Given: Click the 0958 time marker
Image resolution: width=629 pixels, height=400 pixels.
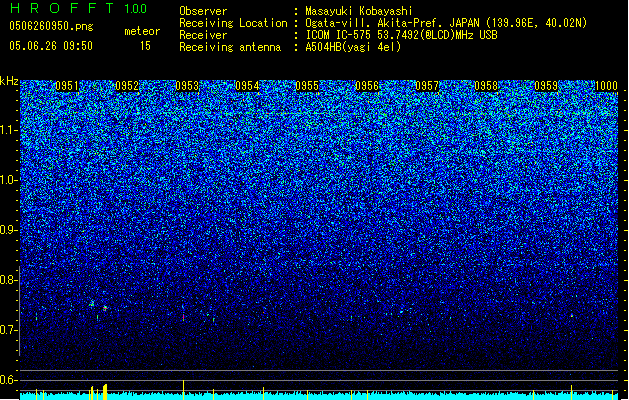Looking at the screenshot, I should (x=486, y=86).
